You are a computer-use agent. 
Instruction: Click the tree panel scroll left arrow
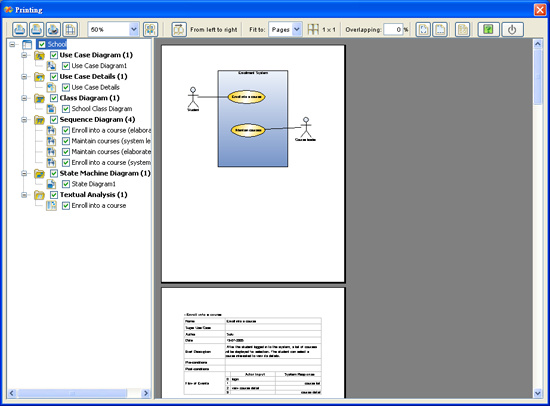12,393
